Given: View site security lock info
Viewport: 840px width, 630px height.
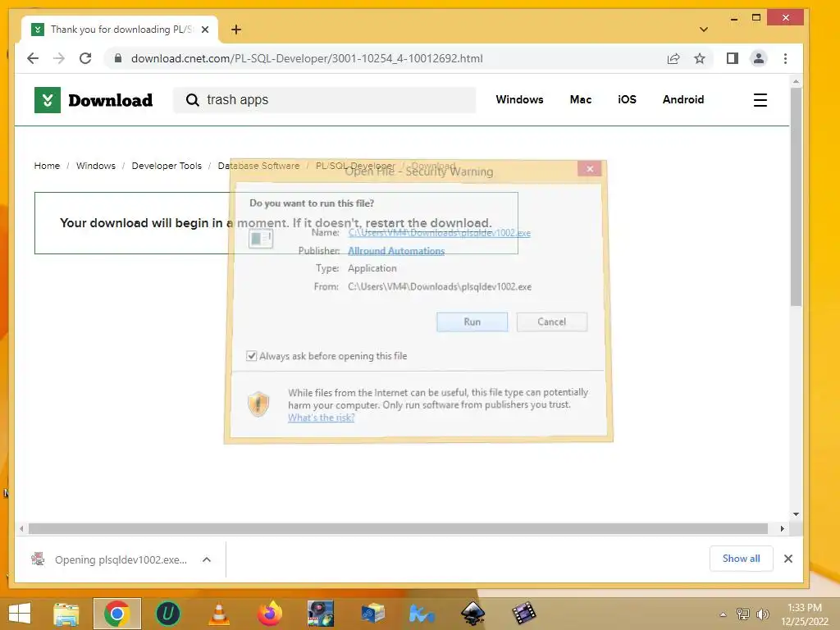Looking at the screenshot, I should (118, 58).
